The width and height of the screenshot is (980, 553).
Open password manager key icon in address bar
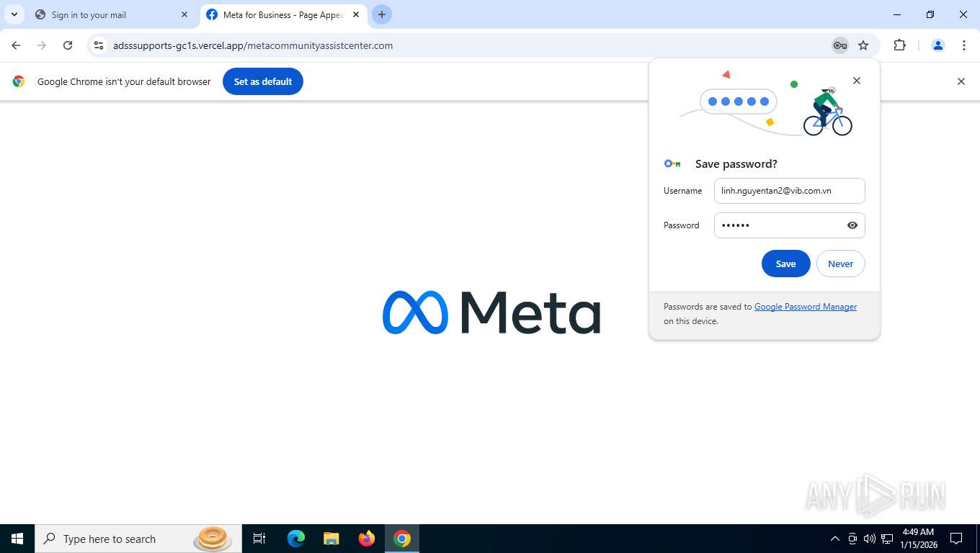839,45
